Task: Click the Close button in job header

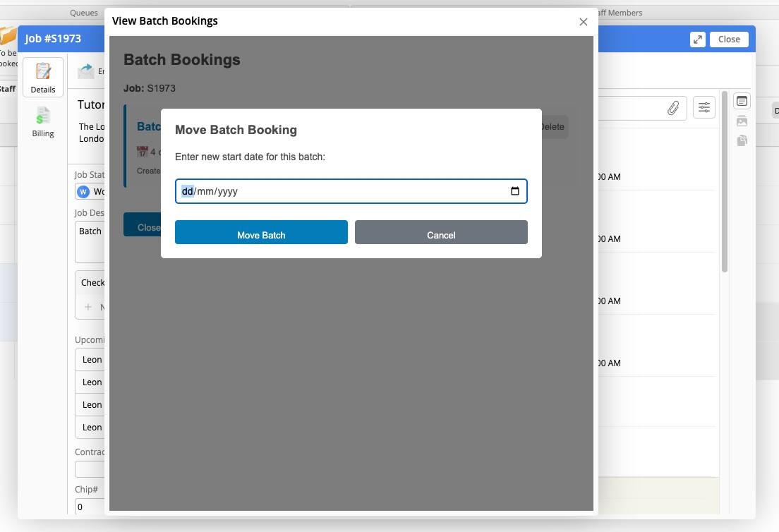Action: tap(729, 40)
